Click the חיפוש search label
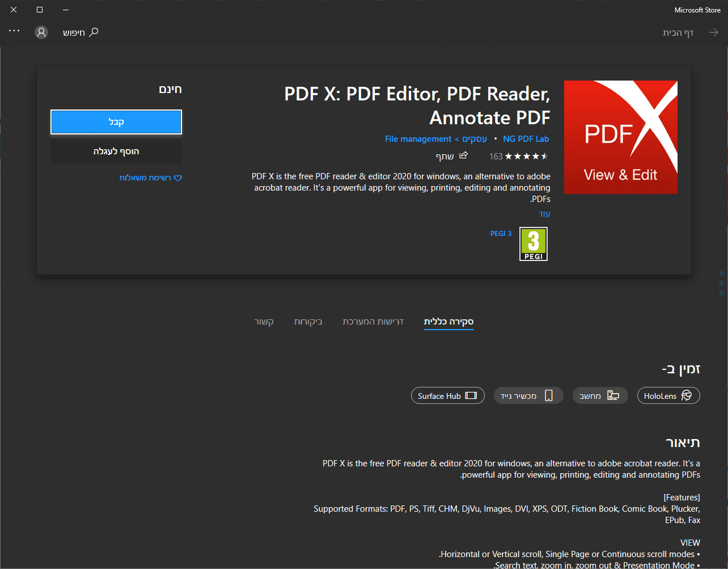Viewport: 728px width, 569px height. [x=74, y=33]
